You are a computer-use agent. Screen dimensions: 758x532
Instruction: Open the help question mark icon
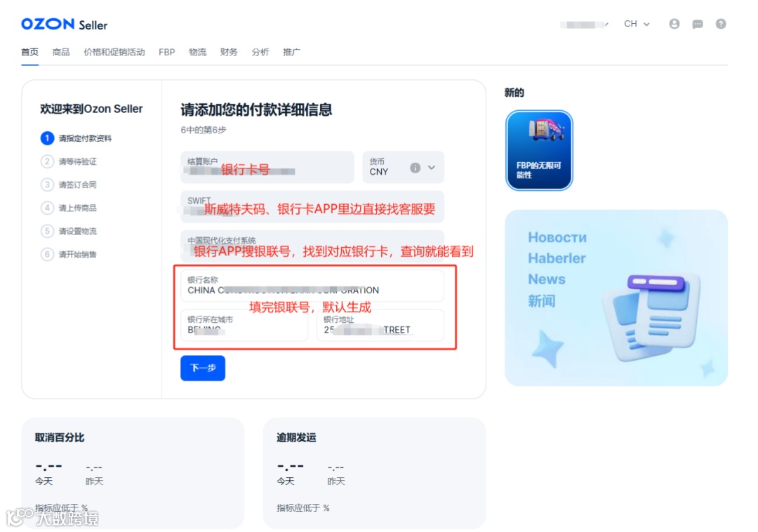(721, 24)
